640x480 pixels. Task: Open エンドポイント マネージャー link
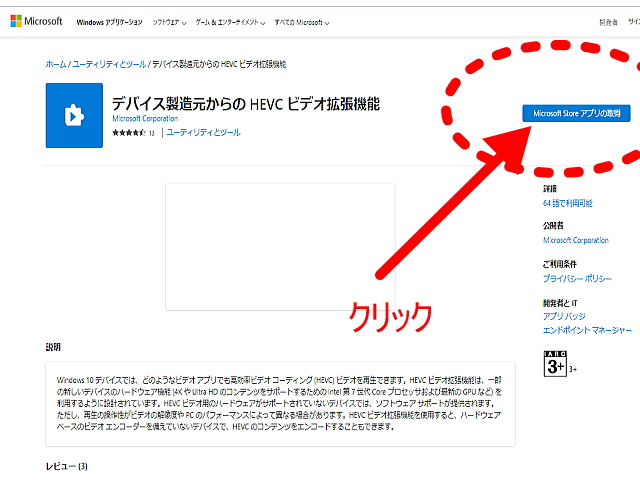587,330
